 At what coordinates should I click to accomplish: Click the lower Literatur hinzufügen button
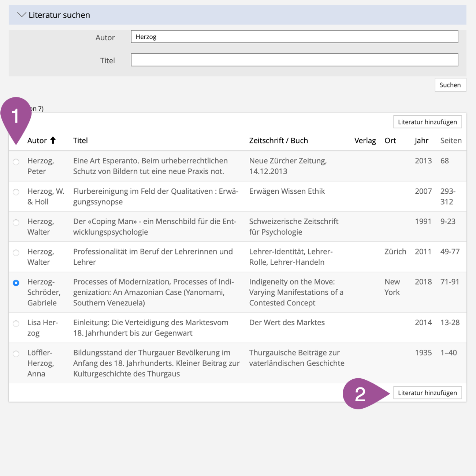tap(427, 393)
